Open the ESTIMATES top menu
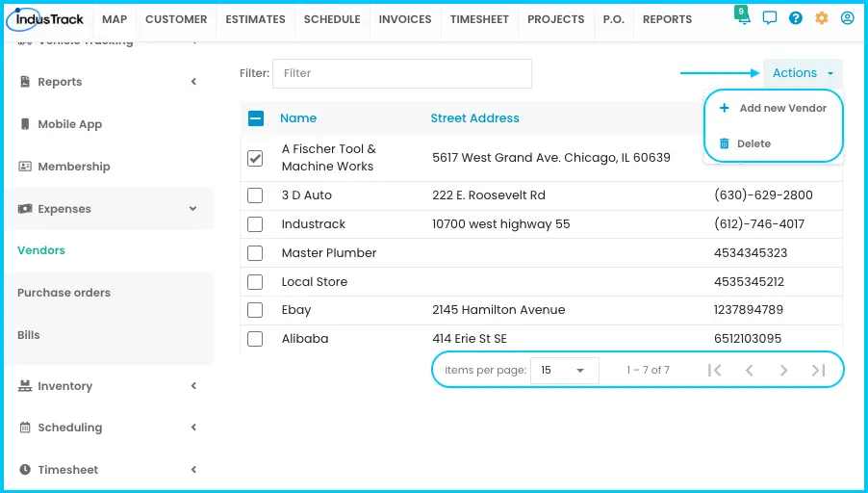868x493 pixels. point(255,19)
